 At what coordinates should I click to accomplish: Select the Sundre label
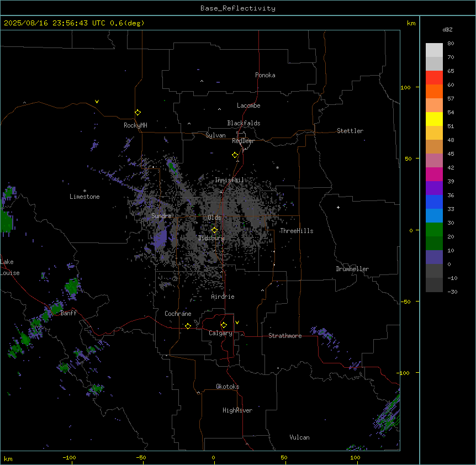(161, 216)
